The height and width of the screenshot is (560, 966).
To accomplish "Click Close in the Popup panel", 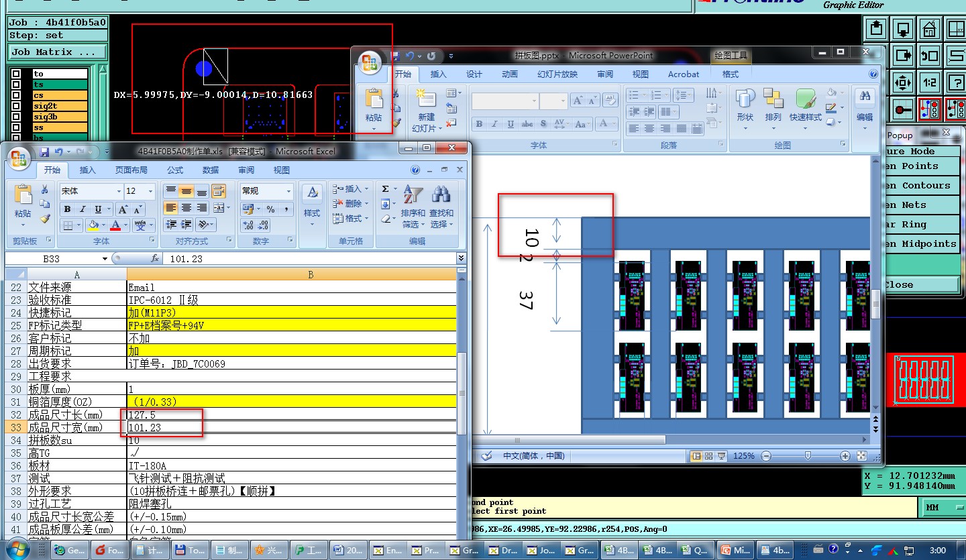I will (922, 284).
